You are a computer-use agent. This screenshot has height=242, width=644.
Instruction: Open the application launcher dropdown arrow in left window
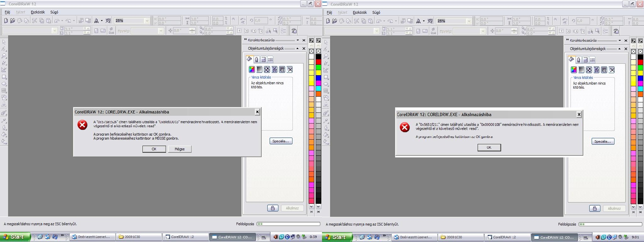click(x=102, y=20)
